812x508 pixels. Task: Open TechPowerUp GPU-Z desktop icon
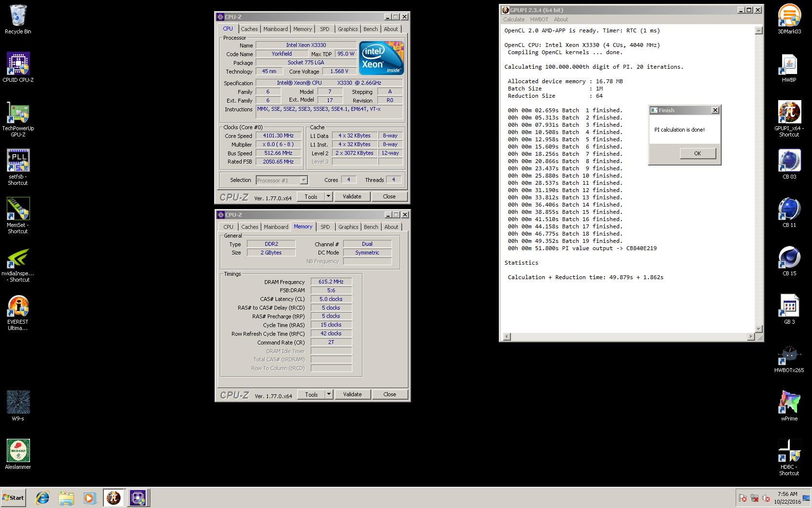tap(18, 119)
